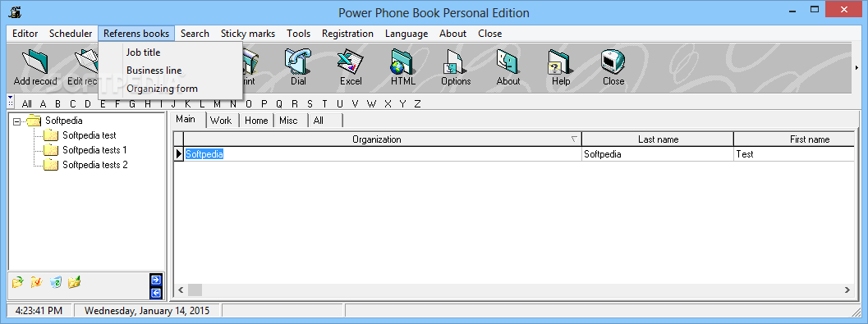Screen dimensions: 868x324
Task: Switch to the Misc tab
Action: 290,120
